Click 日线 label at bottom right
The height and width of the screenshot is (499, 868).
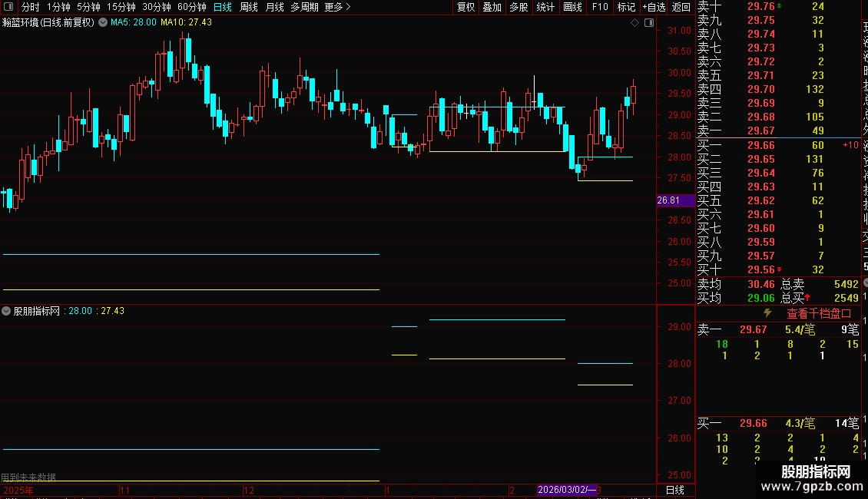point(674,490)
